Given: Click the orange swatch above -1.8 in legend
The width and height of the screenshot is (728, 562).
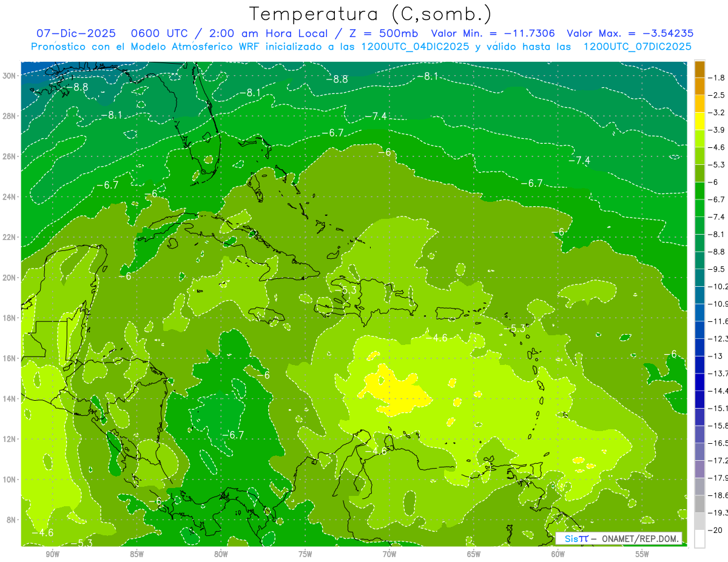Looking at the screenshot, I should (x=699, y=69).
